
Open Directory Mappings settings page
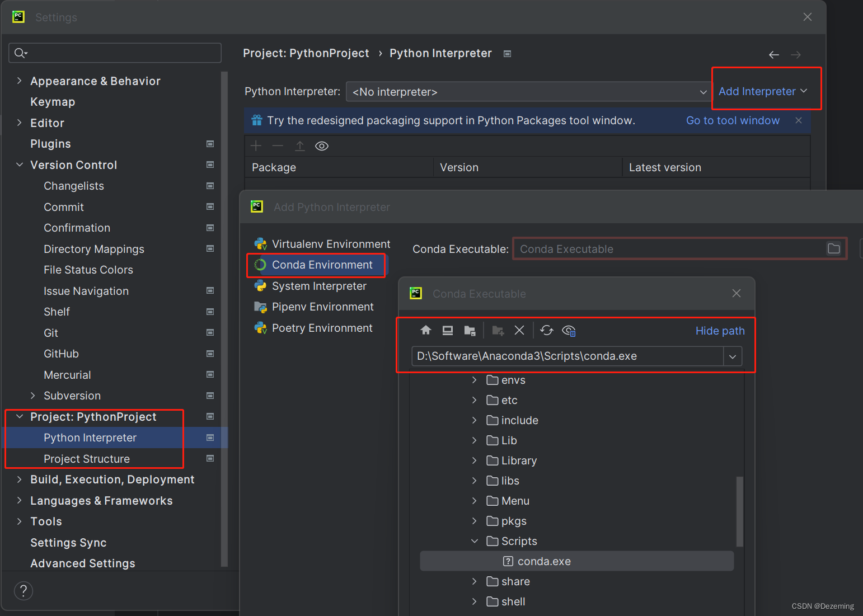pos(94,249)
